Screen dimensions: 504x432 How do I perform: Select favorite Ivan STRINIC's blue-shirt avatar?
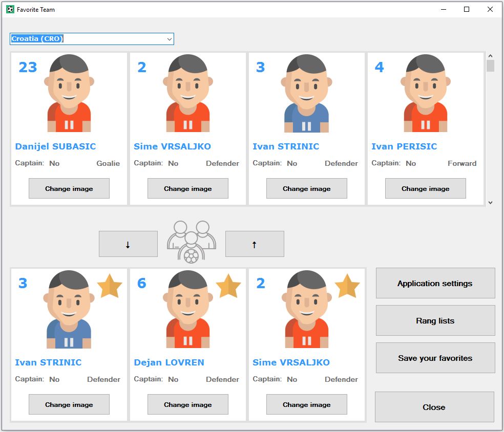click(69, 309)
